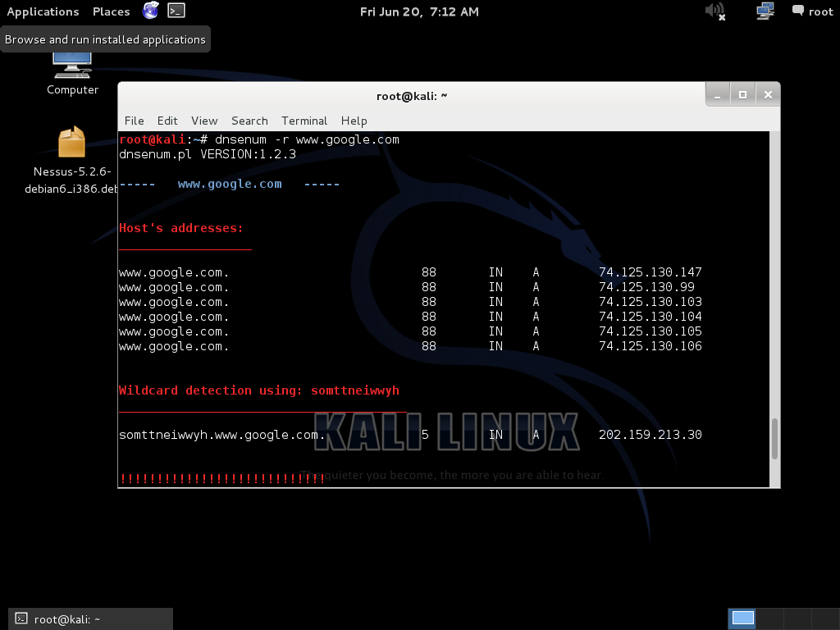Show the calendar from the Fri Jun 20 clock
Screen dimensions: 840x630
(419, 11)
